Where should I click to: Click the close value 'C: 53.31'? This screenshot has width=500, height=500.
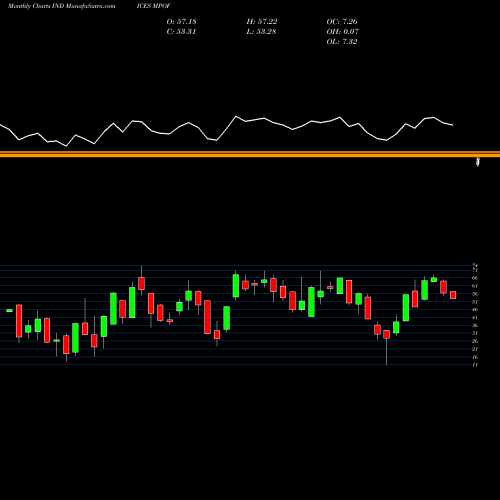(x=181, y=31)
